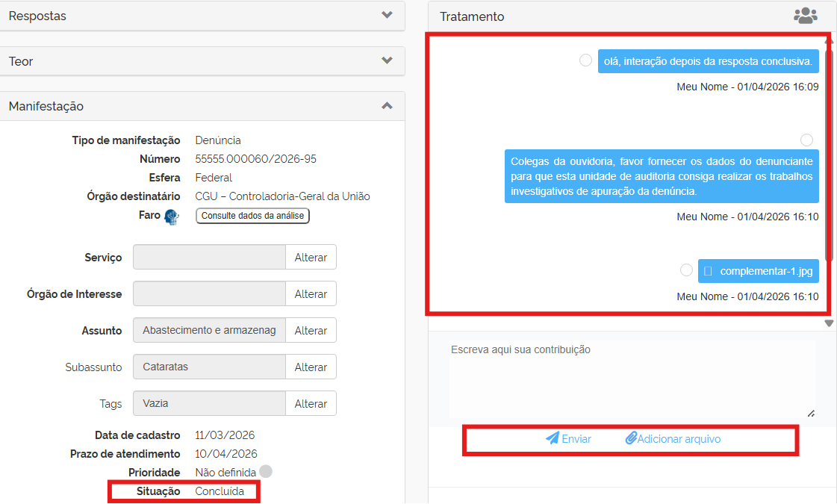The height and width of the screenshot is (504, 837).
Task: Click Alterar next to the Tags field
Action: click(311, 403)
